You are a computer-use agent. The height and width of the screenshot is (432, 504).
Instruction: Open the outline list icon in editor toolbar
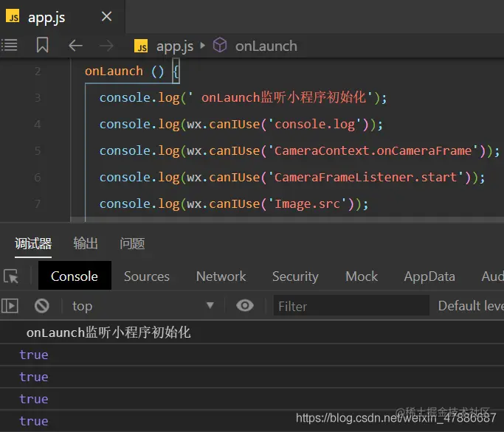pos(10,45)
